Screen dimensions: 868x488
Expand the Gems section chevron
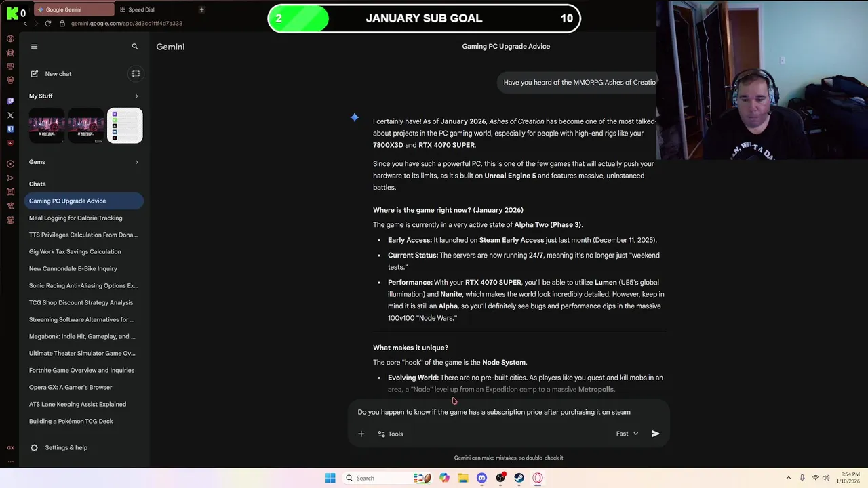pyautogui.click(x=136, y=162)
